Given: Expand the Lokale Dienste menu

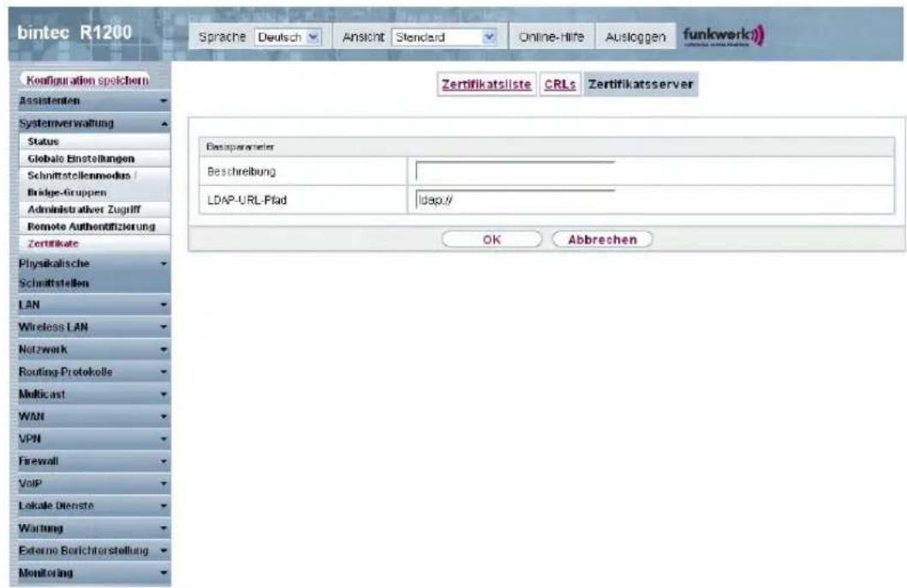Looking at the screenshot, I should [93, 506].
